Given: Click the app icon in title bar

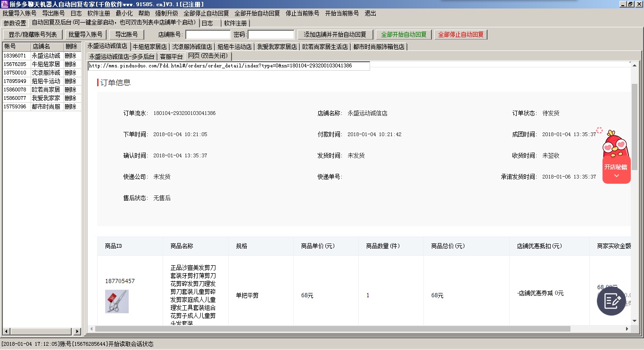Looking at the screenshot, I should coord(4,4).
